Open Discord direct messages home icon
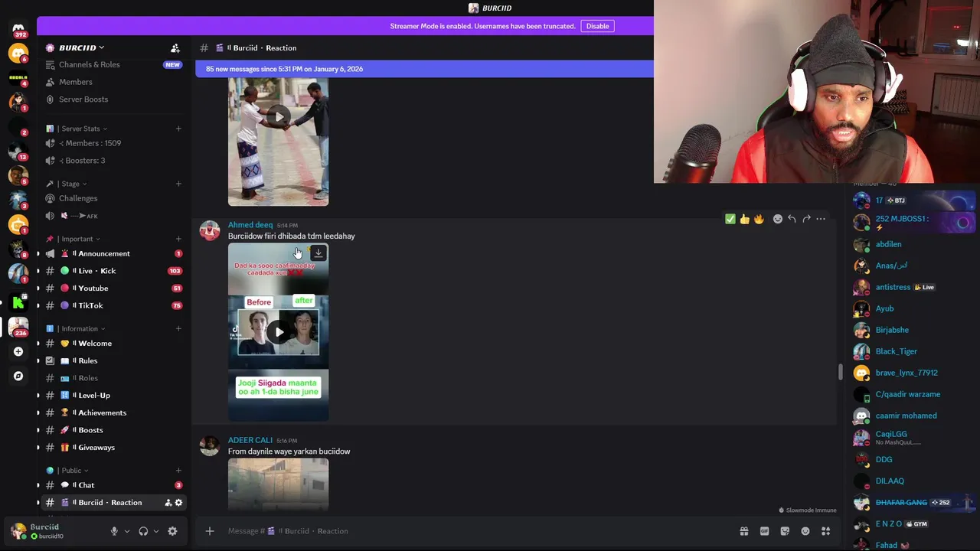This screenshot has height=551, width=980. click(x=18, y=28)
